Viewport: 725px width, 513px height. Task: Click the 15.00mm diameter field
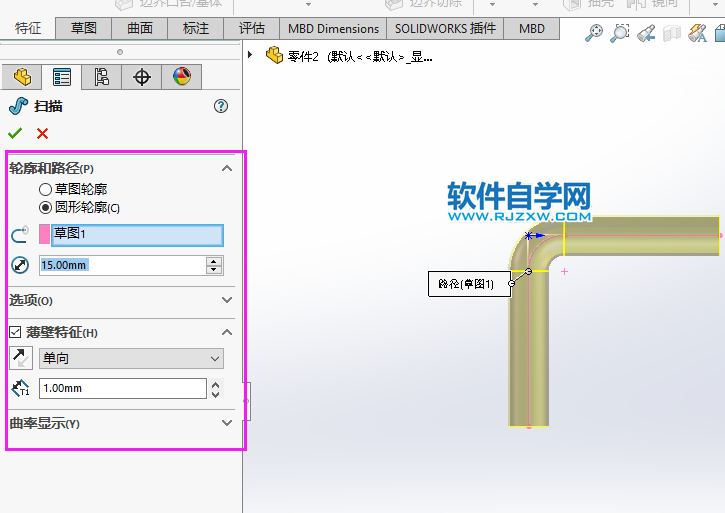click(x=123, y=266)
